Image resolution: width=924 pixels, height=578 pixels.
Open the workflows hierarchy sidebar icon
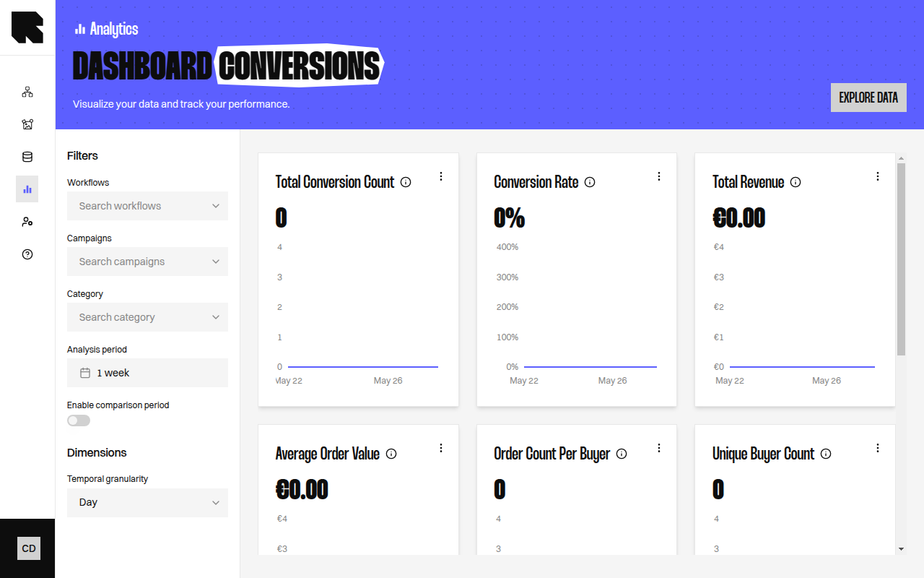click(x=27, y=92)
